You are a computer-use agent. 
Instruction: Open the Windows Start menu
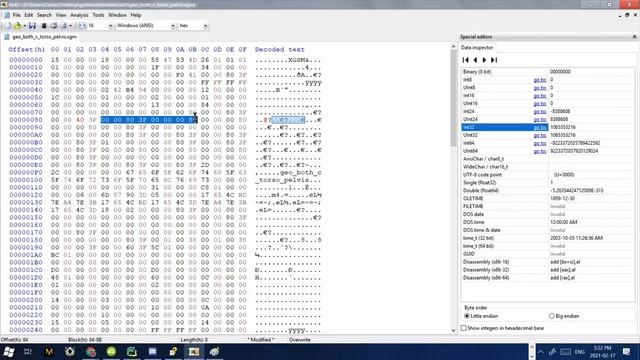click(x=9, y=352)
